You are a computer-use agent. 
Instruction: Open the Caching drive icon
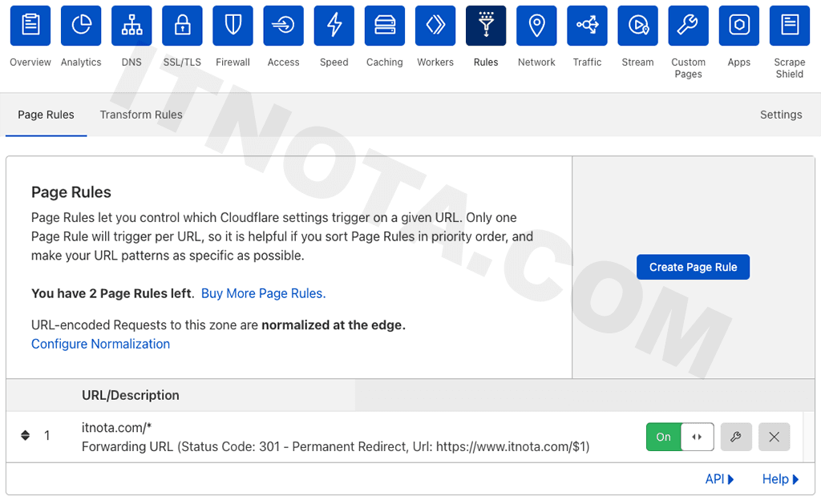pos(385,26)
